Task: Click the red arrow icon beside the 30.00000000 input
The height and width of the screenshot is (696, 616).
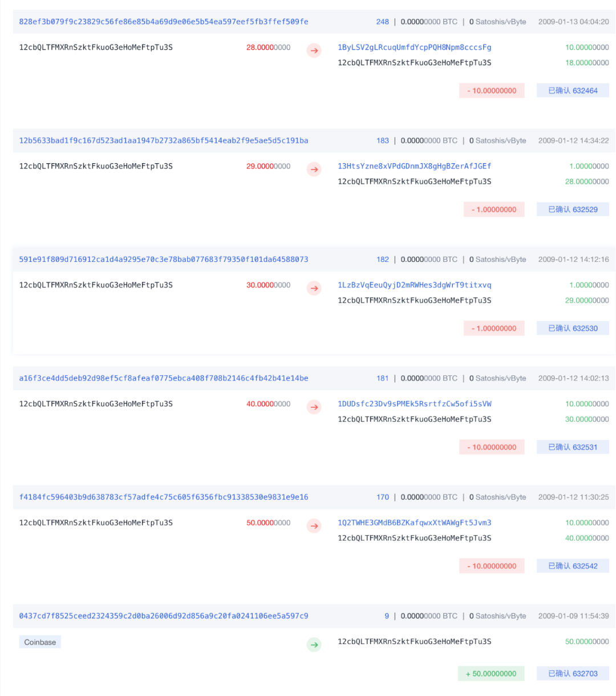Action: point(314,288)
